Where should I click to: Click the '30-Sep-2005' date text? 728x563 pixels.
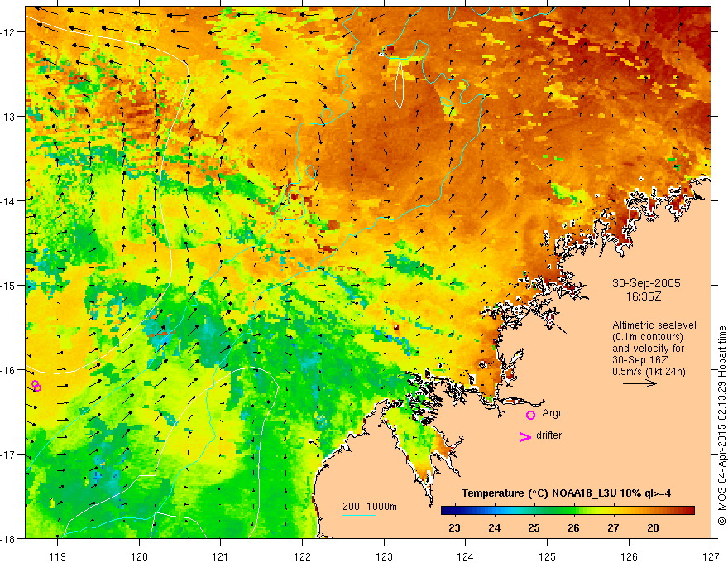coord(646,283)
